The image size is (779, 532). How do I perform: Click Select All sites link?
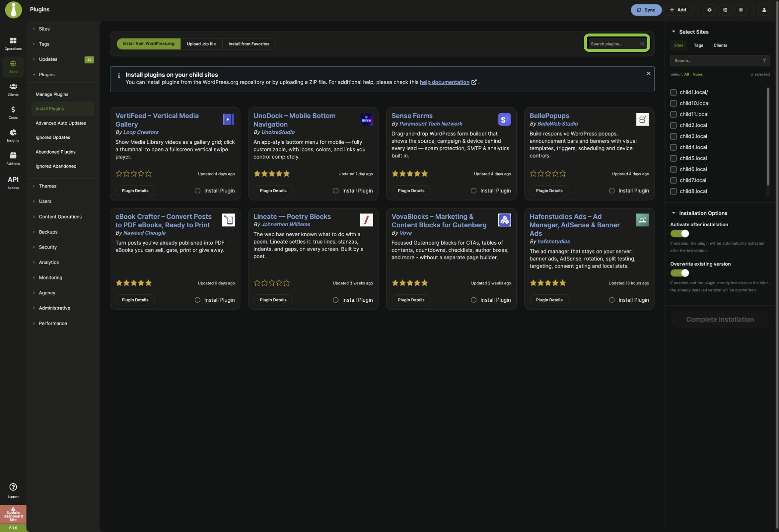coord(686,74)
